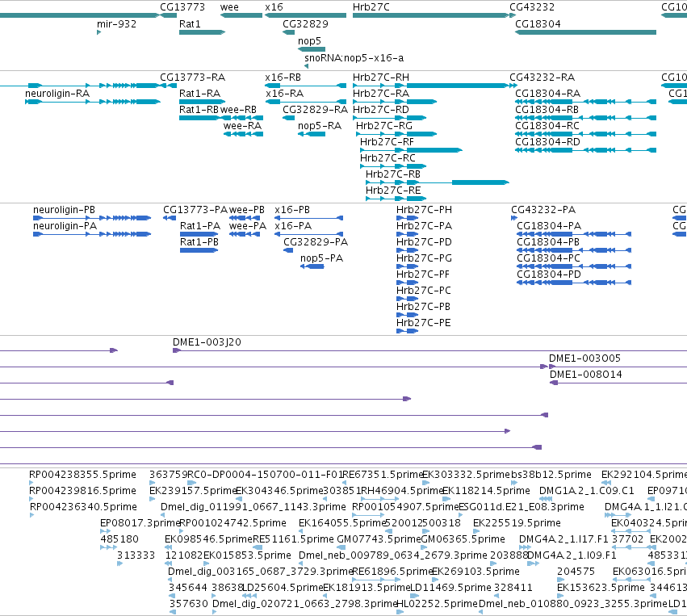
Task: Open the CG43232-PA protein label
Action: pyautogui.click(x=543, y=210)
